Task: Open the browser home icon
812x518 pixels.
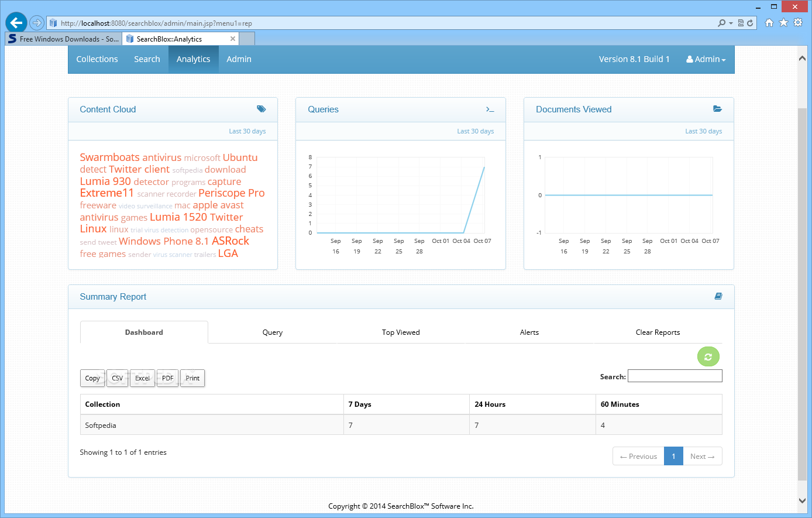Action: (x=769, y=23)
